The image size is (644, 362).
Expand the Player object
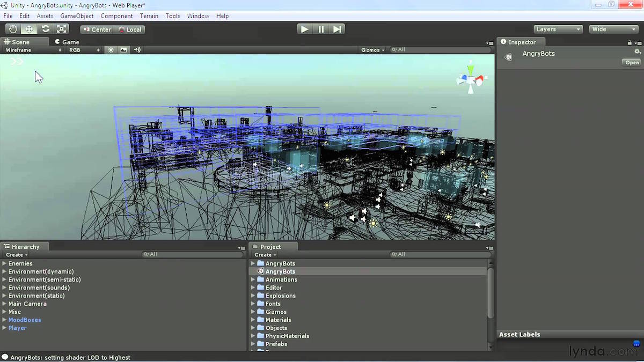4,328
